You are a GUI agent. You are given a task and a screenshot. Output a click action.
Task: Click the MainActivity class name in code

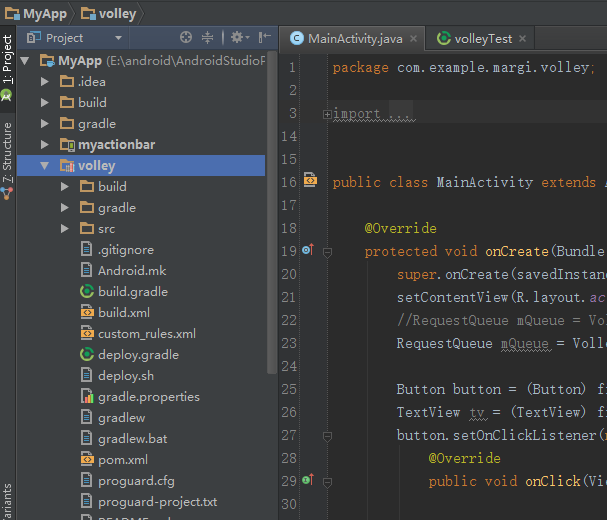click(x=485, y=182)
